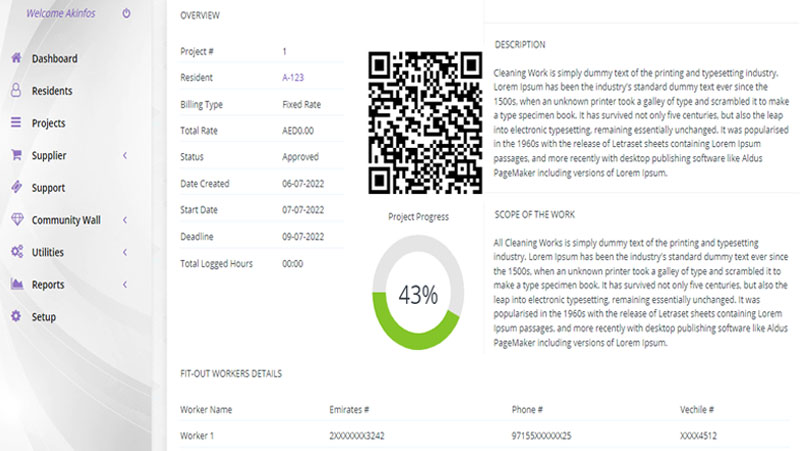Click the Projects list icon
Screen dimensions: 800x451
click(x=16, y=123)
